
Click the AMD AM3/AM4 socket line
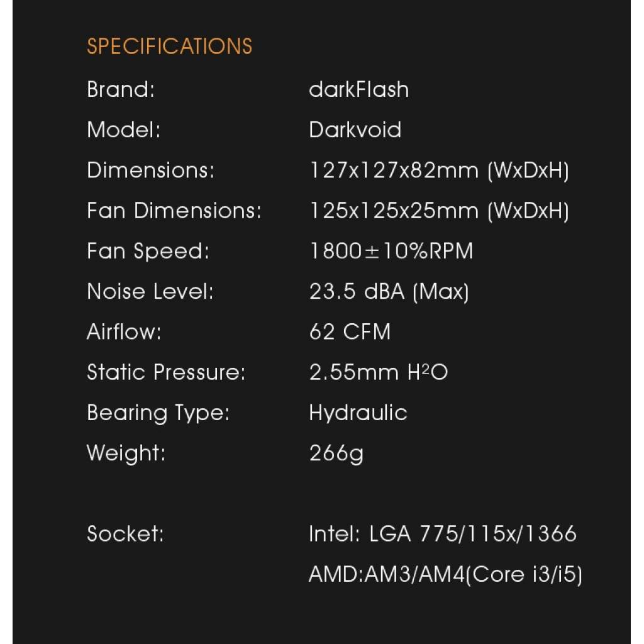446,574
